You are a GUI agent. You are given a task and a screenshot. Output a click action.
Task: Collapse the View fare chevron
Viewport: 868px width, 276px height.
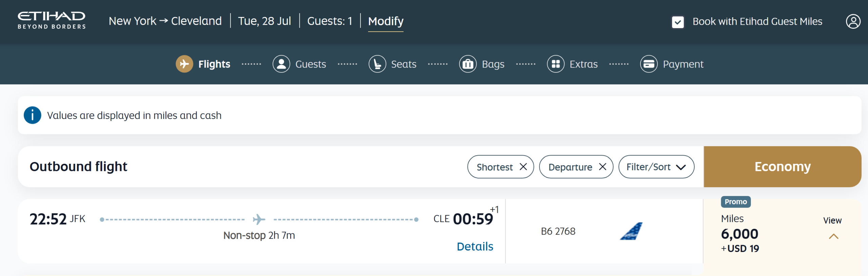click(833, 236)
